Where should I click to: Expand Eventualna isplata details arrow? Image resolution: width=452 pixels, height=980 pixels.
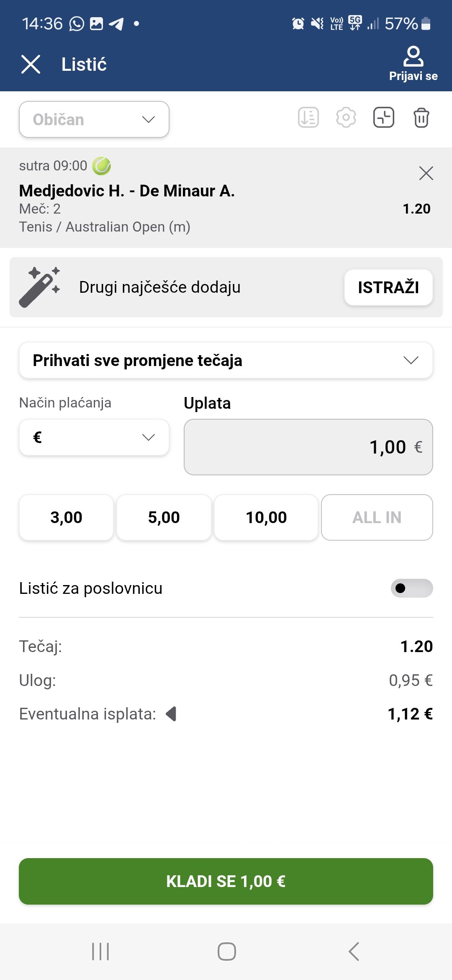pos(171,714)
